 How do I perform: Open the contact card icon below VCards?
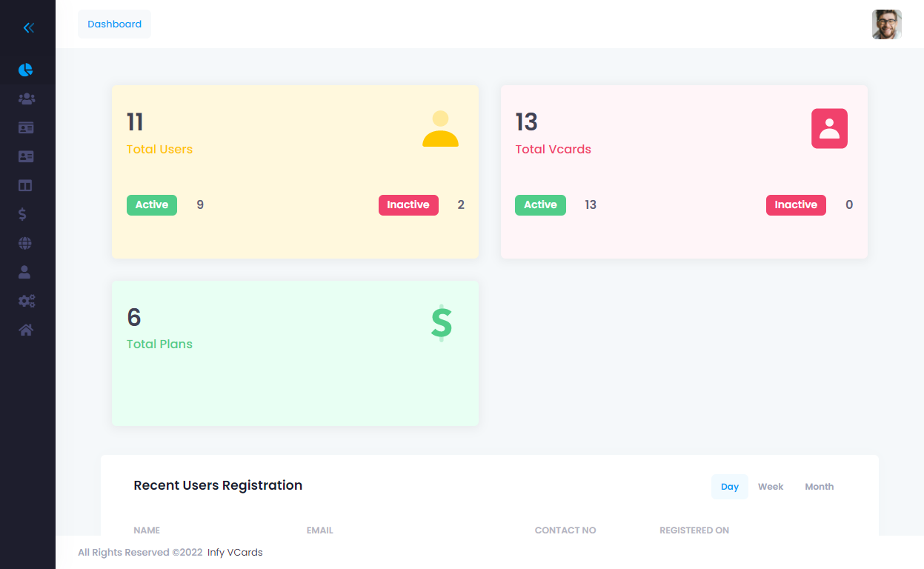[x=25, y=156]
